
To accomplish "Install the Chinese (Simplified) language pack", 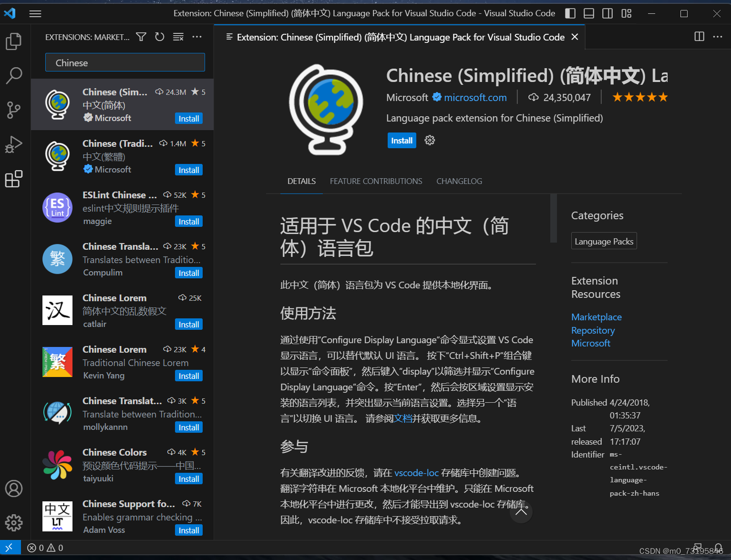I will tap(402, 140).
